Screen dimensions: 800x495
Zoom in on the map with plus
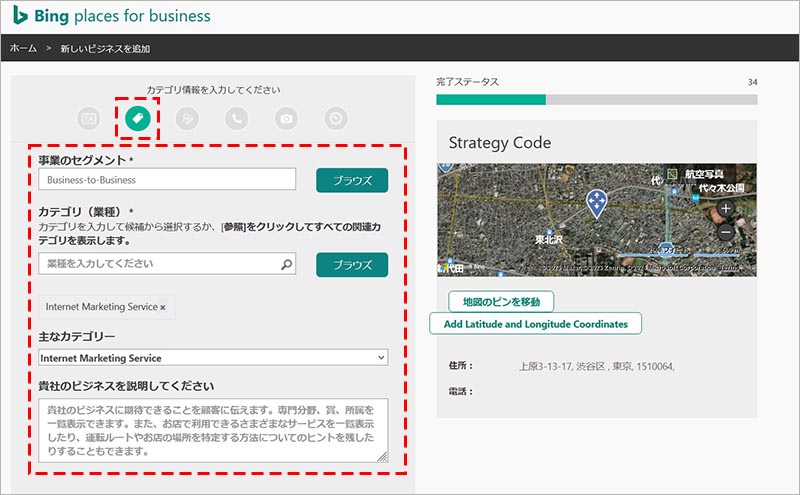pos(726,209)
